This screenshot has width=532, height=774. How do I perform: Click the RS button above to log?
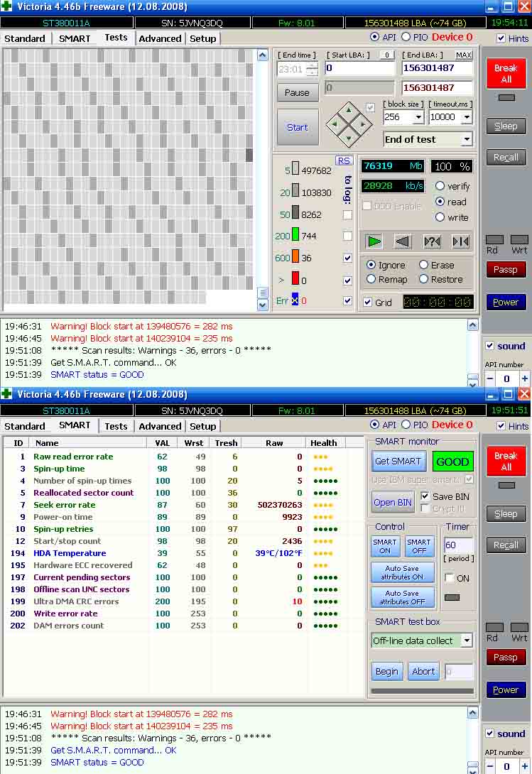pos(344,160)
